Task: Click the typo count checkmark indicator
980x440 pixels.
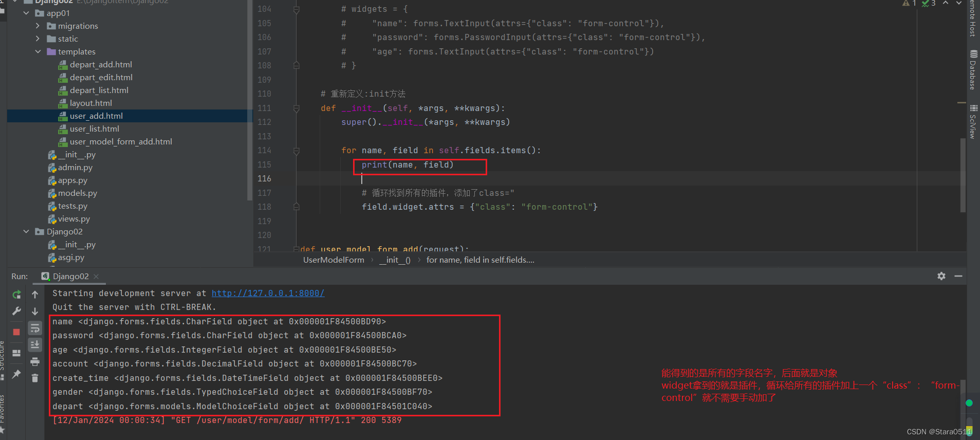Action: [929, 3]
